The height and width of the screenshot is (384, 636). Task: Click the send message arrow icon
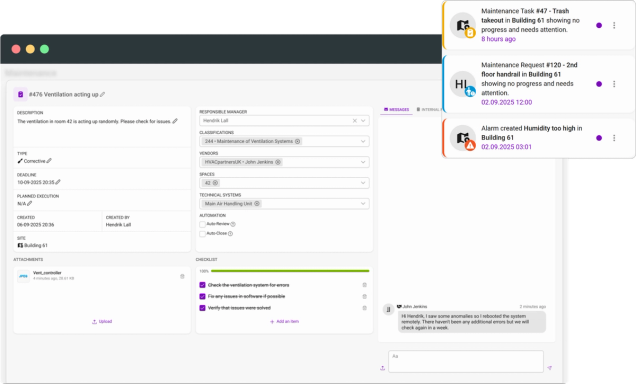point(550,368)
